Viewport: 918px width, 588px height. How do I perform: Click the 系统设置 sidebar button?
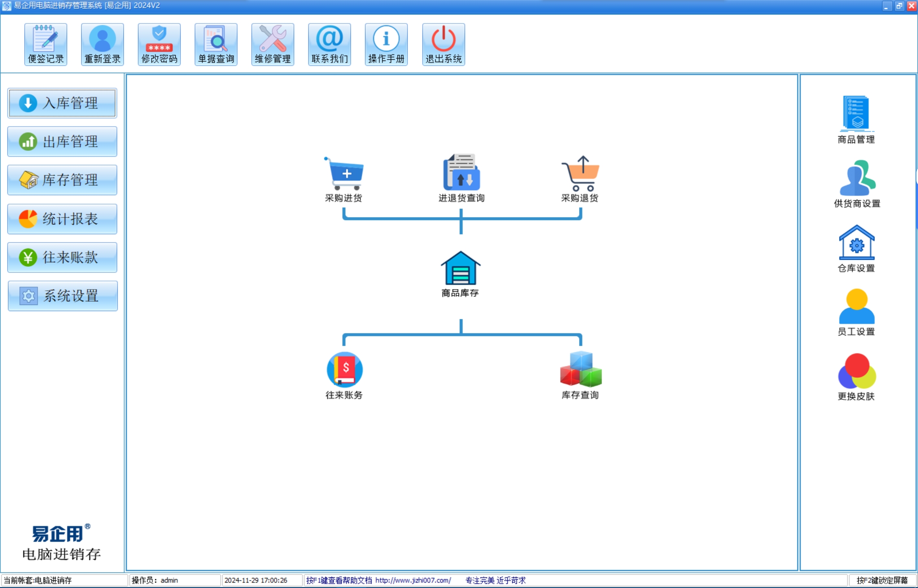(62, 296)
